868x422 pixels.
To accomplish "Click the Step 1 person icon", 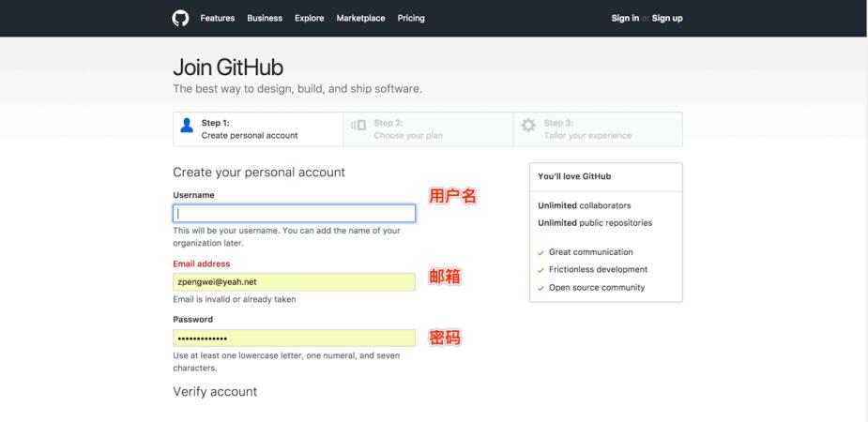I will 187,125.
